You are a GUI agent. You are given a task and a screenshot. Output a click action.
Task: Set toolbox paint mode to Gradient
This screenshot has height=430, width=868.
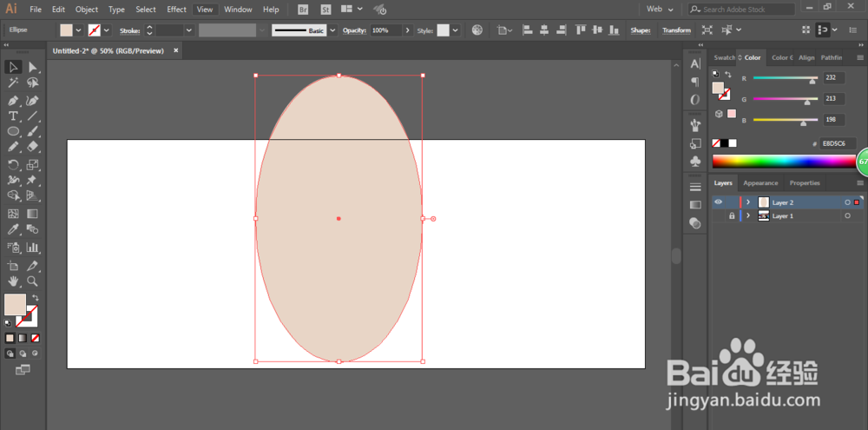click(x=23, y=338)
